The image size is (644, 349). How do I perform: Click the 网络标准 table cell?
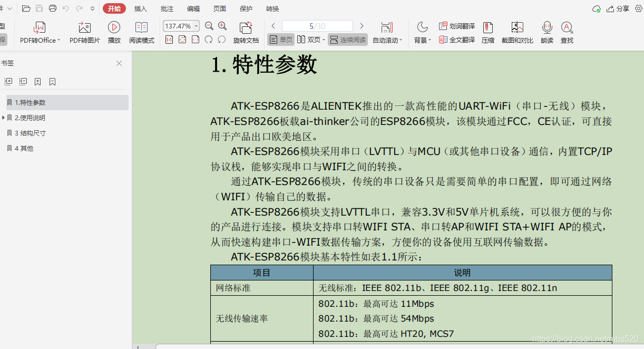(262, 288)
